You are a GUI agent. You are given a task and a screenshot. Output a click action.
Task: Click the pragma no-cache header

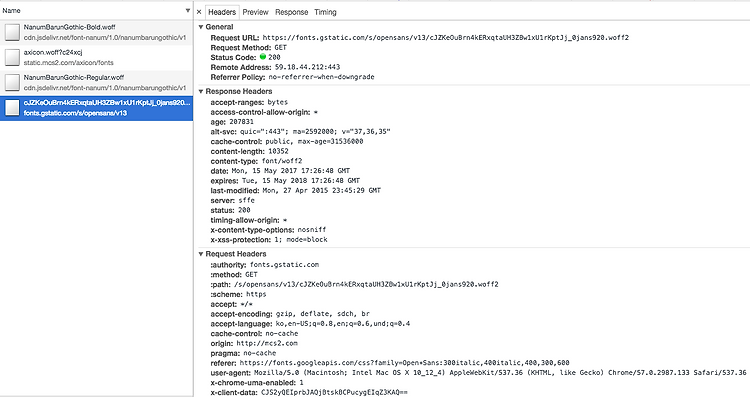pyautogui.click(x=243, y=353)
